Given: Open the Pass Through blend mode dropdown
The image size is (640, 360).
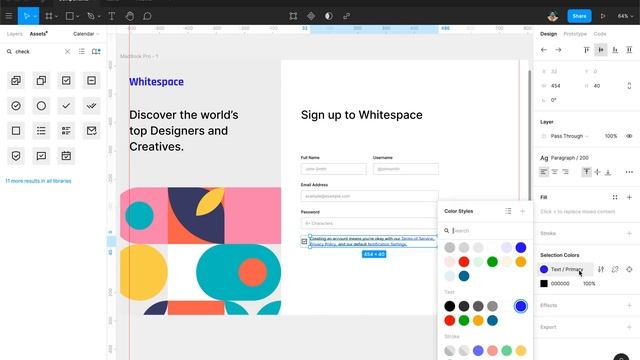Looking at the screenshot, I should click(569, 136).
